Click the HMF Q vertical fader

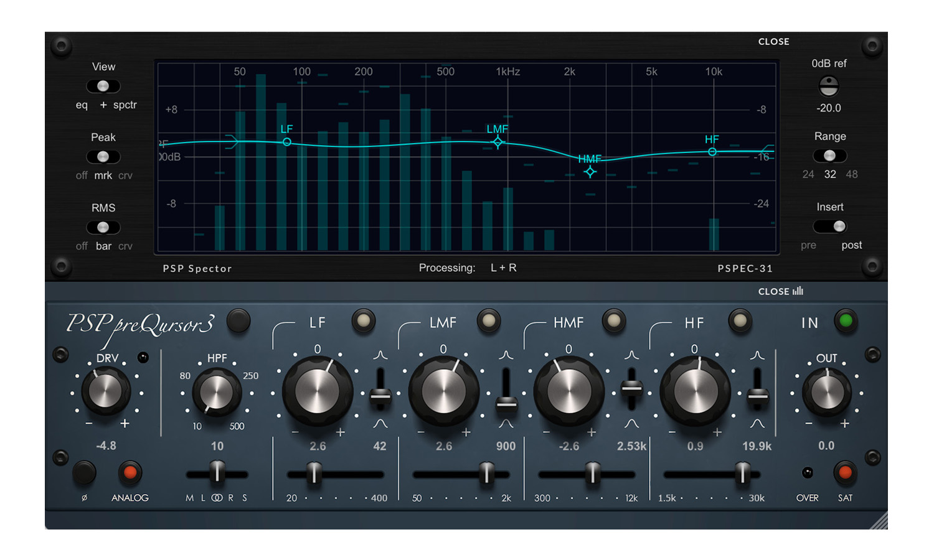pyautogui.click(x=631, y=390)
